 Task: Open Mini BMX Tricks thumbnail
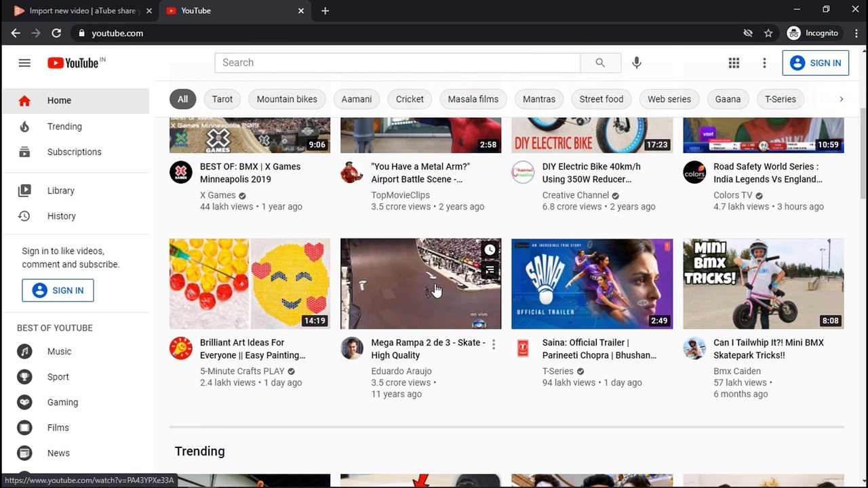(x=764, y=283)
